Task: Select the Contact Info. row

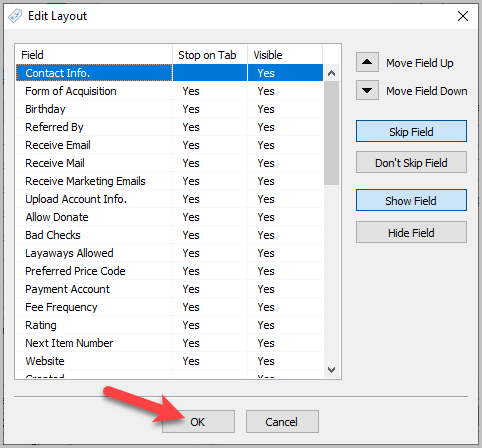Action: pyautogui.click(x=169, y=73)
